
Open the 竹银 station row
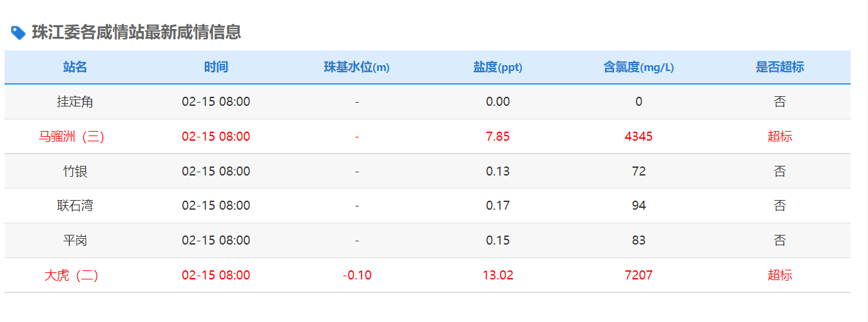75,172
